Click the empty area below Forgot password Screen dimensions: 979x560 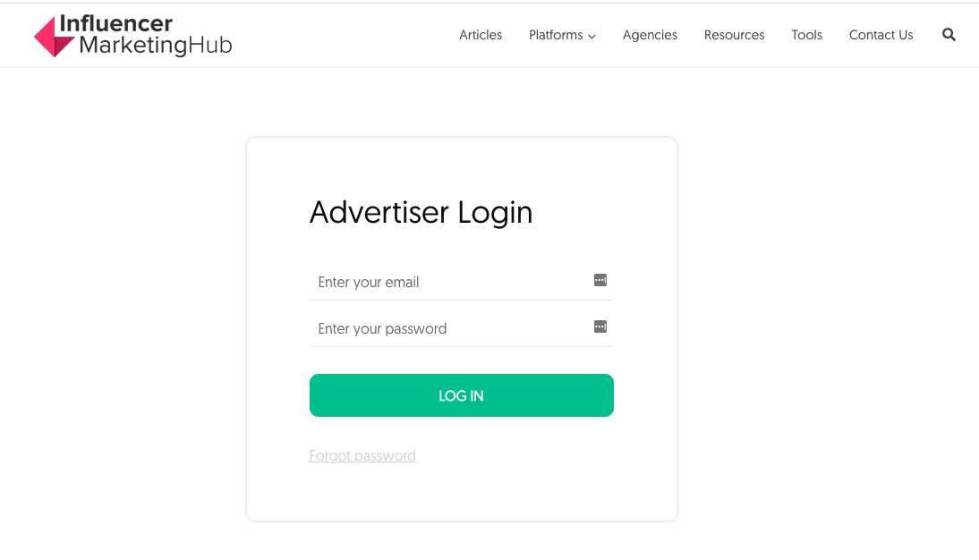point(462,493)
